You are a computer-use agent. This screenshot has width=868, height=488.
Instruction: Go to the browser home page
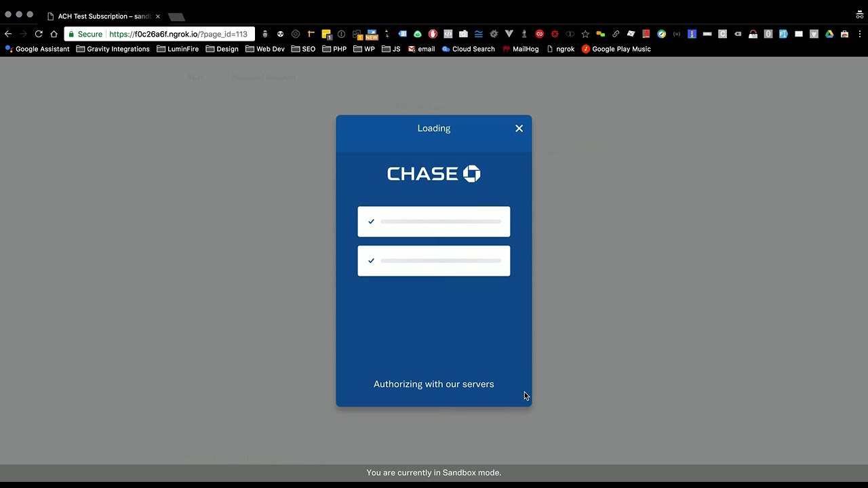[x=54, y=34]
